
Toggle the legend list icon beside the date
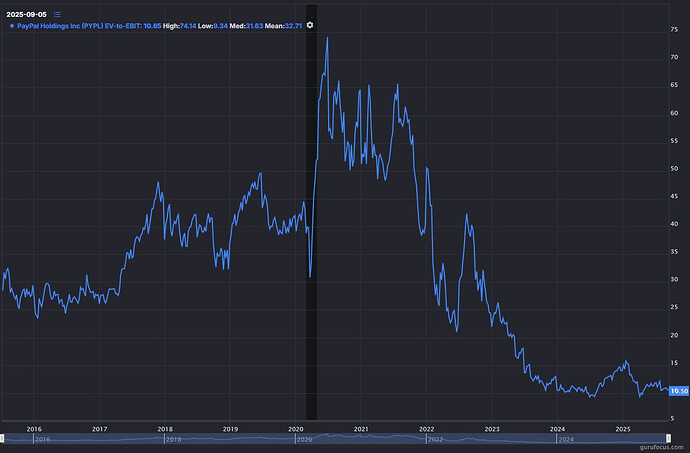pyautogui.click(x=57, y=13)
